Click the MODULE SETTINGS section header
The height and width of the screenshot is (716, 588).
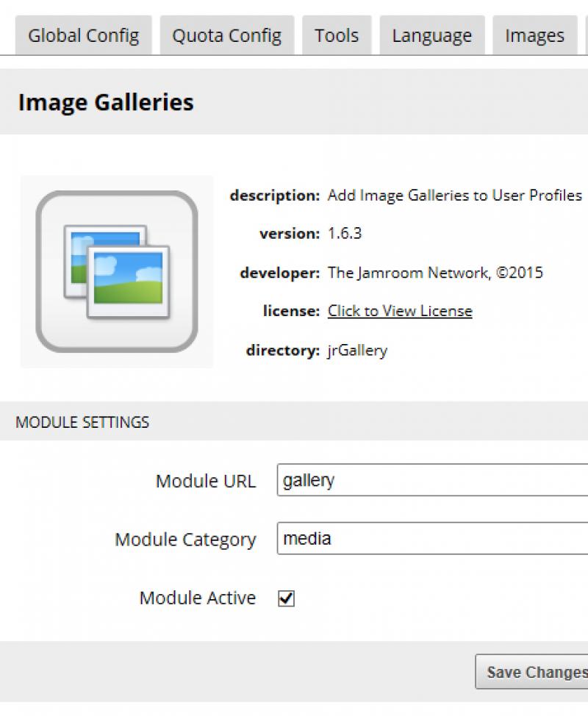(82, 422)
